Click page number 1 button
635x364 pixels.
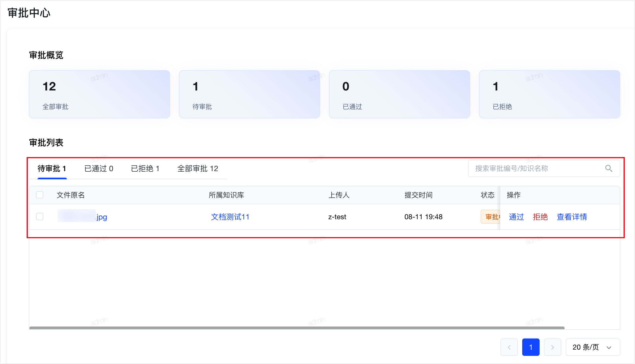[531, 347]
